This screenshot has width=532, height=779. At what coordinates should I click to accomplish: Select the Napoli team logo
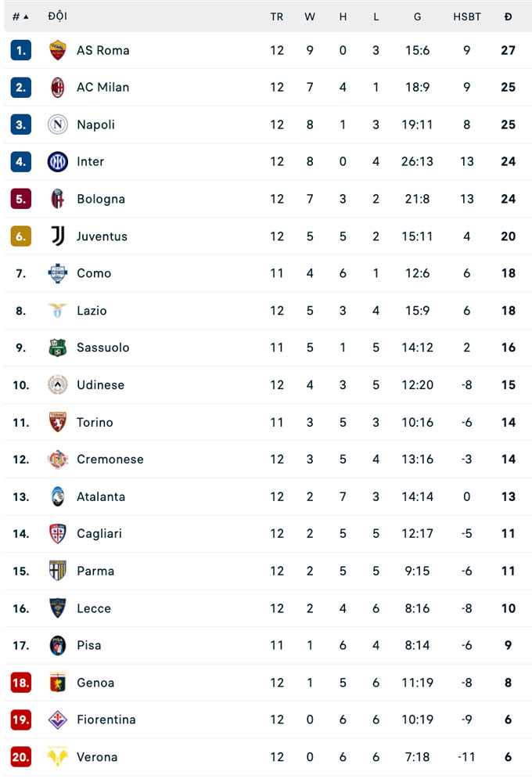coord(58,124)
